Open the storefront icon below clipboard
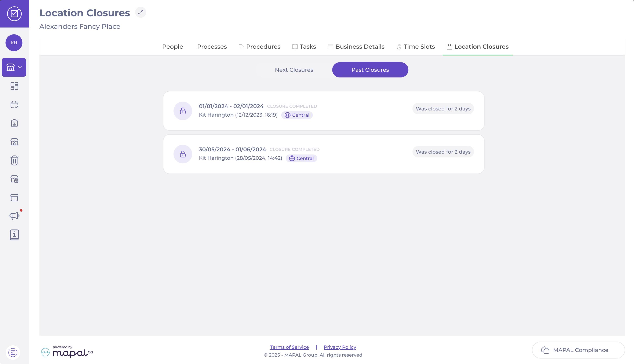634x364 pixels. click(14, 142)
